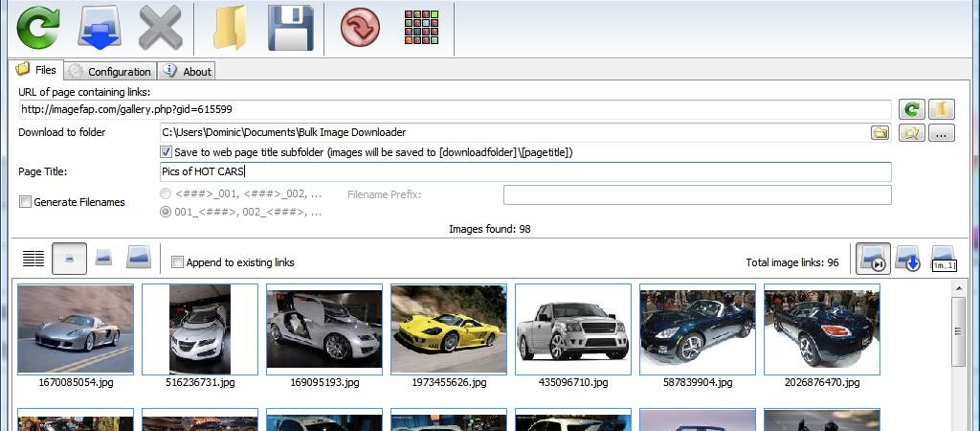The height and width of the screenshot is (431, 980).
Task: Click the colored grid toolbar icon
Action: (421, 27)
